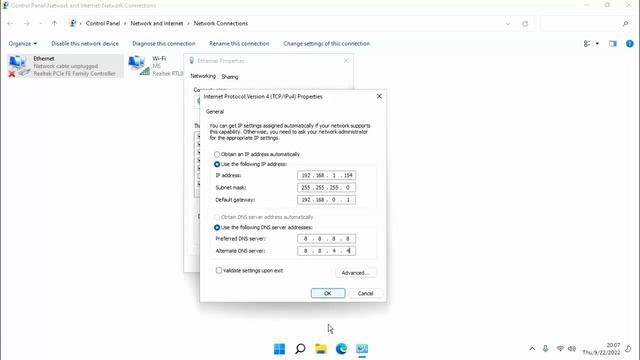Click the microphone tray icon

545,349
